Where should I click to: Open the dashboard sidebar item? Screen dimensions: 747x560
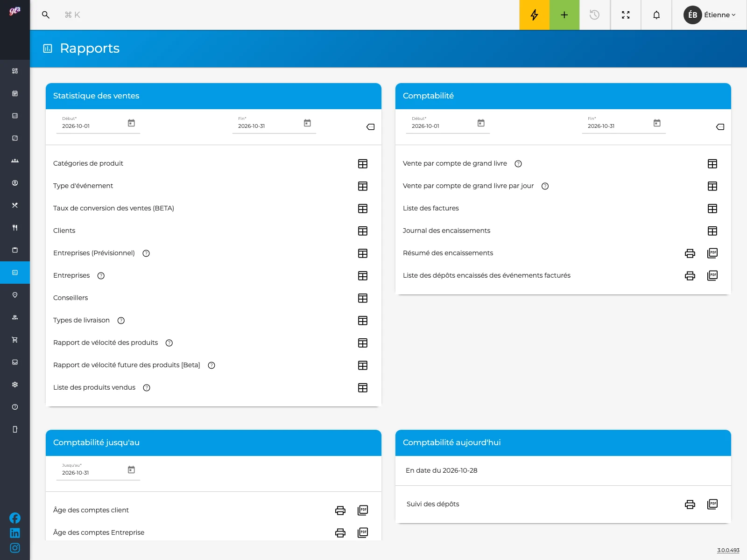pos(15,71)
